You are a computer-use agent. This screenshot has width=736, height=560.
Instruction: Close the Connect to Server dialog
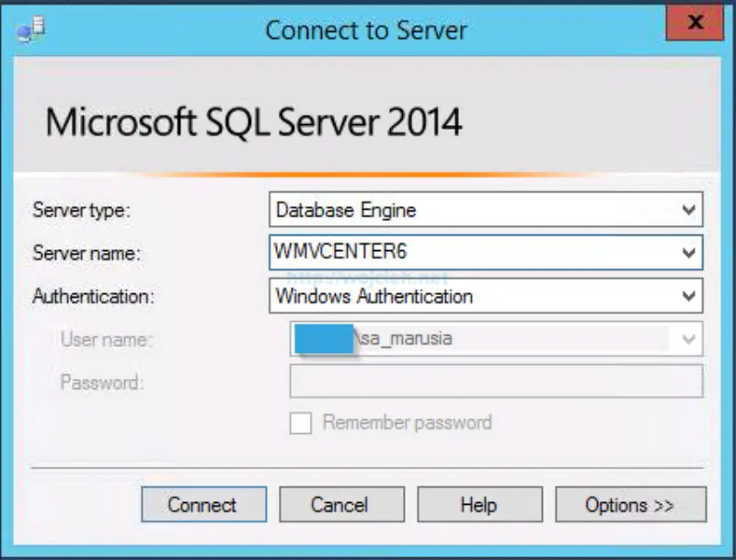(x=696, y=23)
